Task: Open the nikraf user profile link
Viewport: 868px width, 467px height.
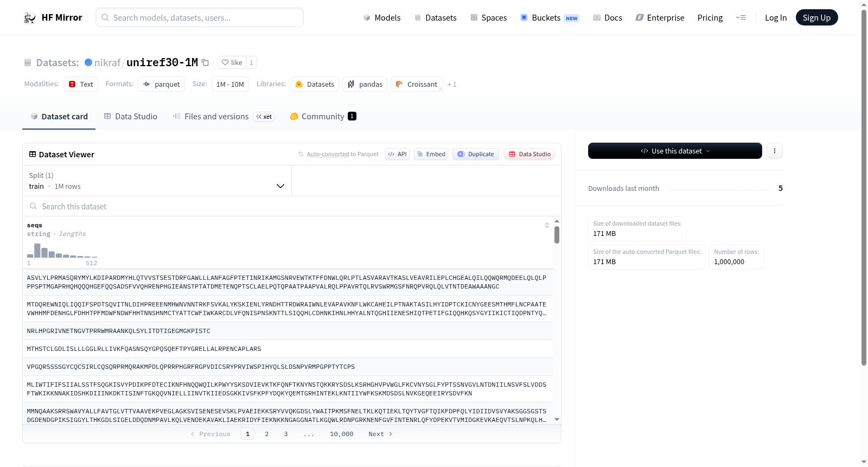Action: [107, 62]
